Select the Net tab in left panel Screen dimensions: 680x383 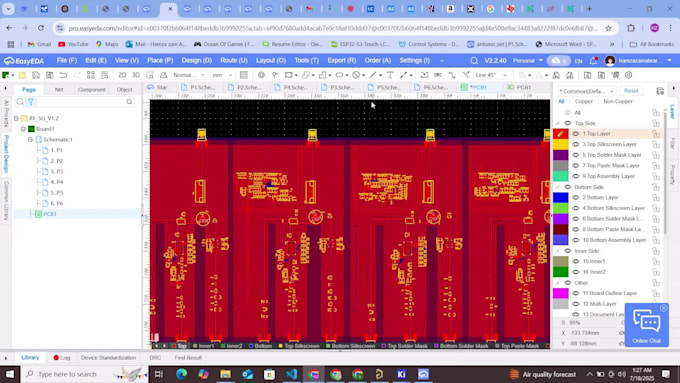tap(59, 89)
